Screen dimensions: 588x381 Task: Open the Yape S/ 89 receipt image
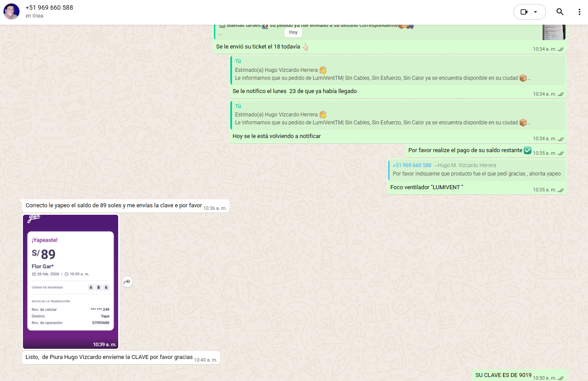tap(71, 281)
